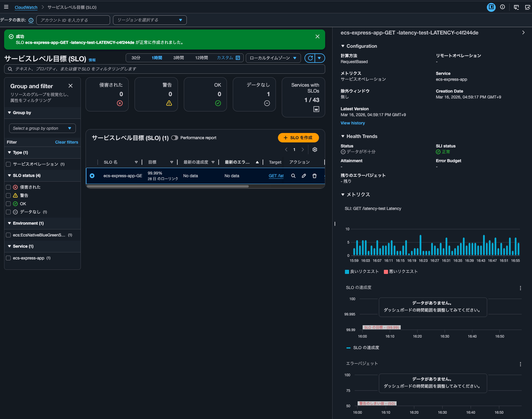Viewport: 532px width, 419px height.
Task: Open the custom date range calendar icon
Action: [x=238, y=58]
